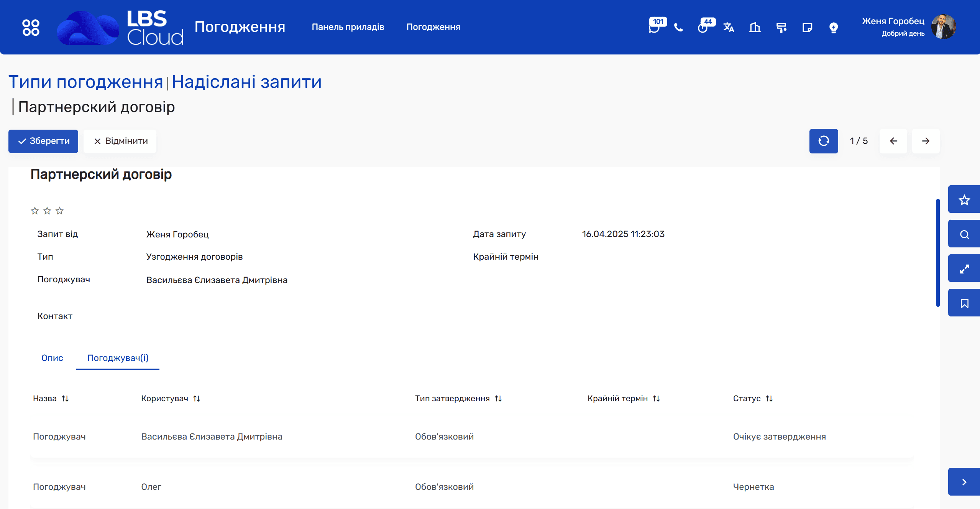Expand the right side panel chevron
The width and height of the screenshot is (980, 509).
(964, 482)
